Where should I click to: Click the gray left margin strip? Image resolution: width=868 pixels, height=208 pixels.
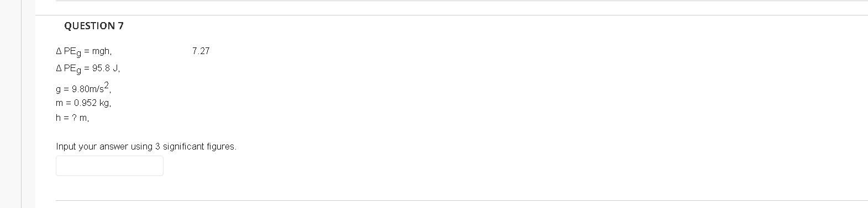coord(28,104)
